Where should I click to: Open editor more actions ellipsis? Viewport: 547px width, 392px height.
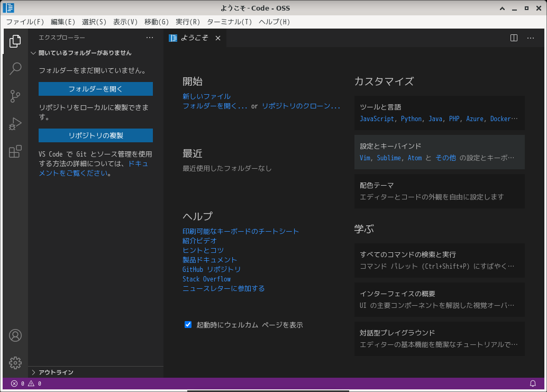tap(530, 38)
